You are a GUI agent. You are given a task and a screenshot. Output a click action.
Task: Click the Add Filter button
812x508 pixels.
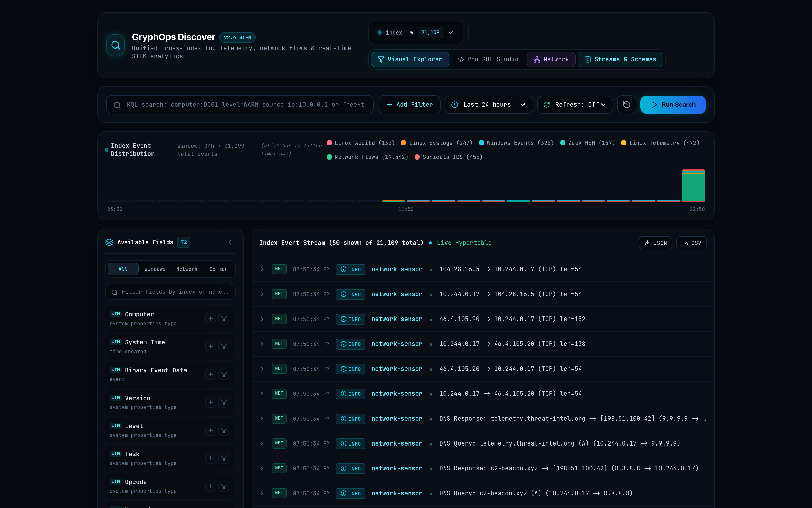pyautogui.click(x=409, y=104)
